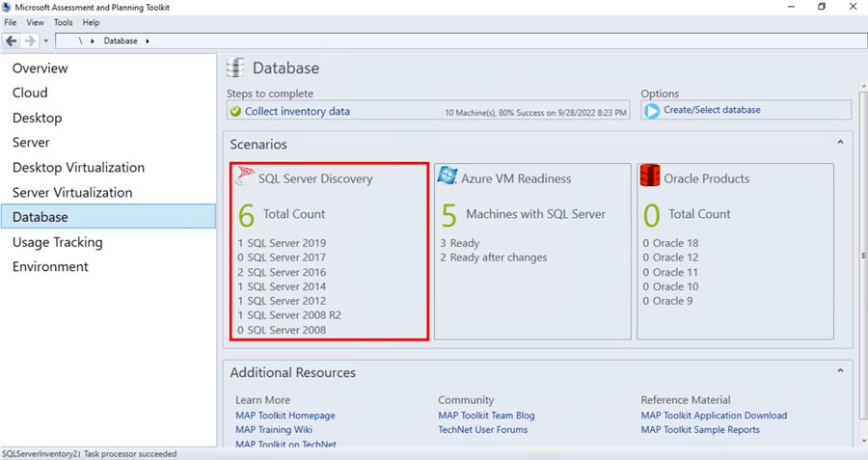Click the Back navigation arrow
The width and height of the screenshot is (868, 460).
coord(11,41)
